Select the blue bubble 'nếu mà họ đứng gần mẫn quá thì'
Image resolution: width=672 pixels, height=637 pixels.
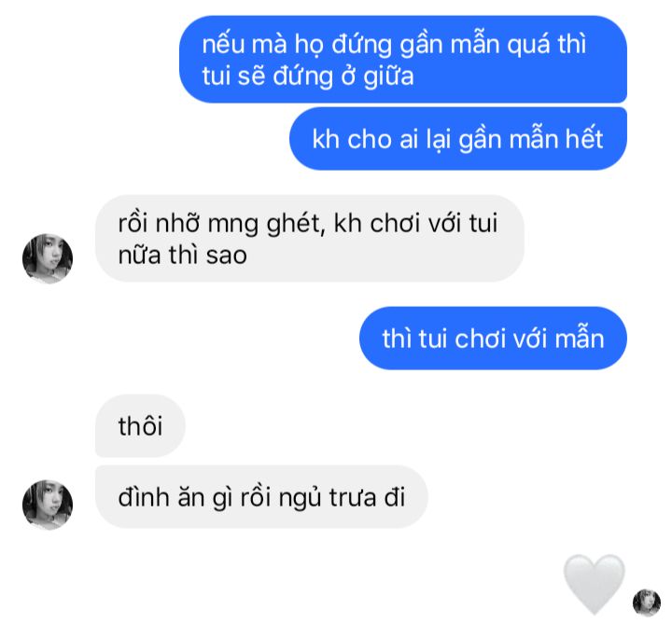pyautogui.click(x=403, y=59)
